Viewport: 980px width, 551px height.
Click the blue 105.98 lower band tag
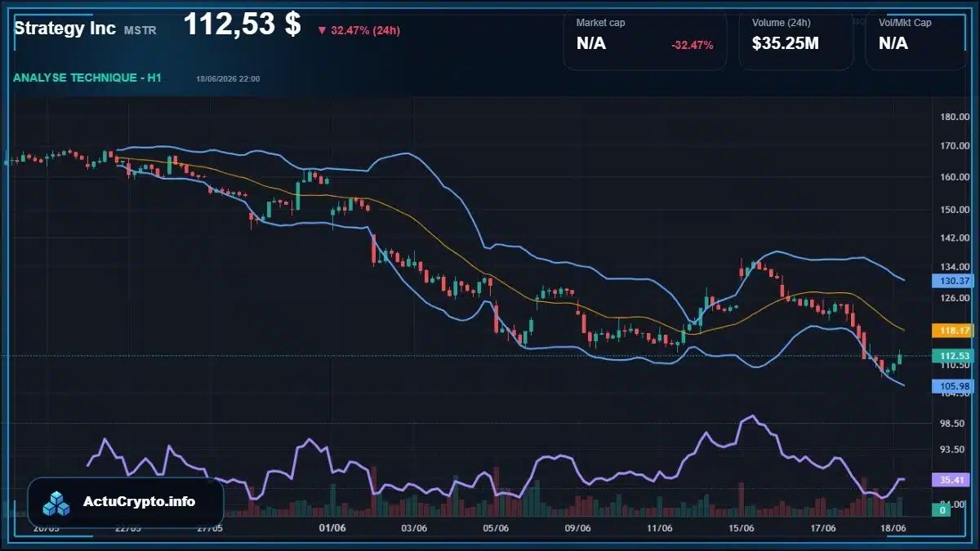pos(954,386)
